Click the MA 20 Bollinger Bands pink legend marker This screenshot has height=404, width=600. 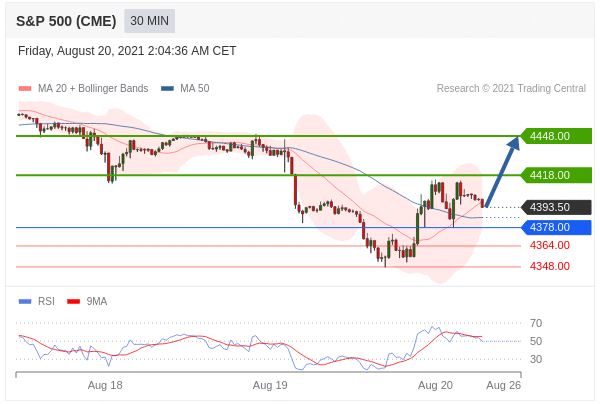[x=24, y=89]
